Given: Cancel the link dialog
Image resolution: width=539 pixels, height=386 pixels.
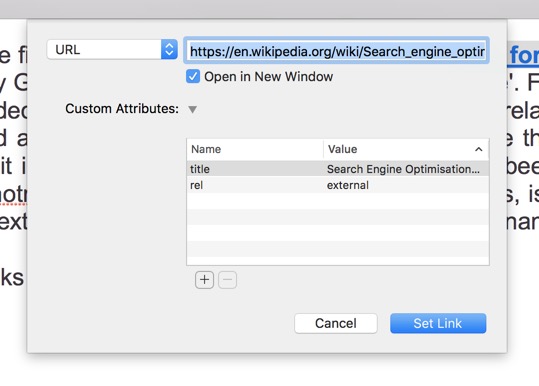Looking at the screenshot, I should (x=336, y=323).
